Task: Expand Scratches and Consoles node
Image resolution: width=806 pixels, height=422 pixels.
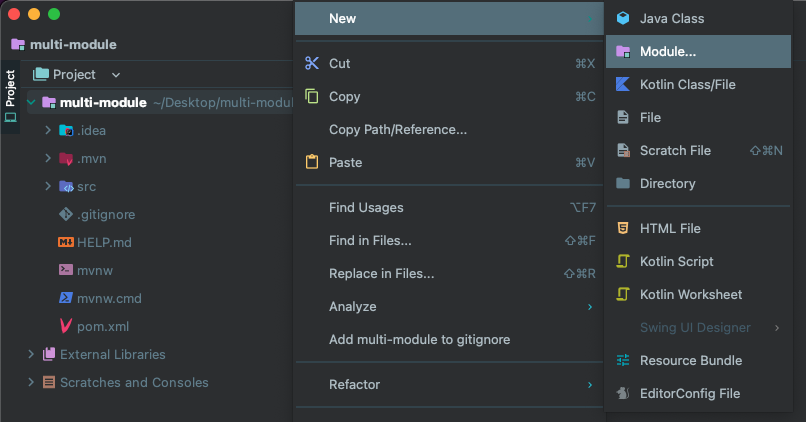Action: point(31,382)
